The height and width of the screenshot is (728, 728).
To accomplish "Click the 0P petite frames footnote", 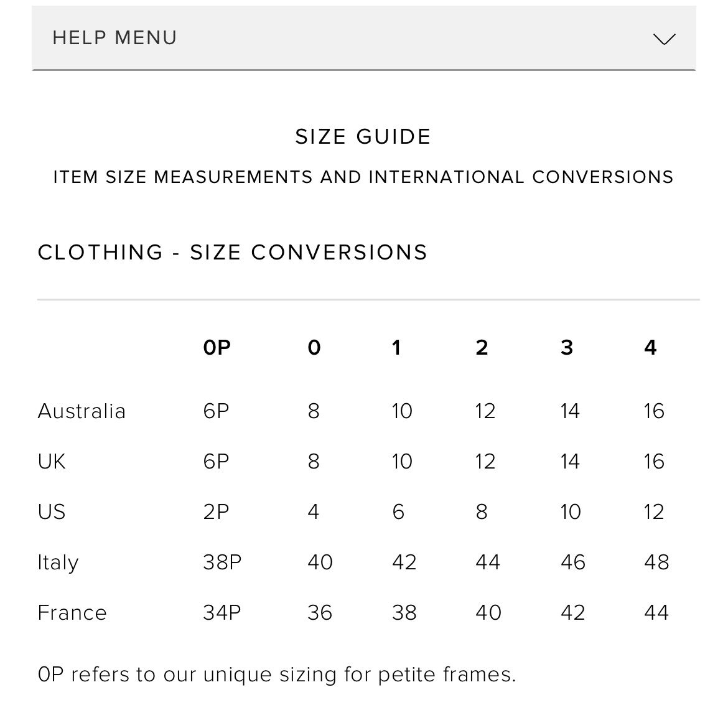I will (x=277, y=674).
